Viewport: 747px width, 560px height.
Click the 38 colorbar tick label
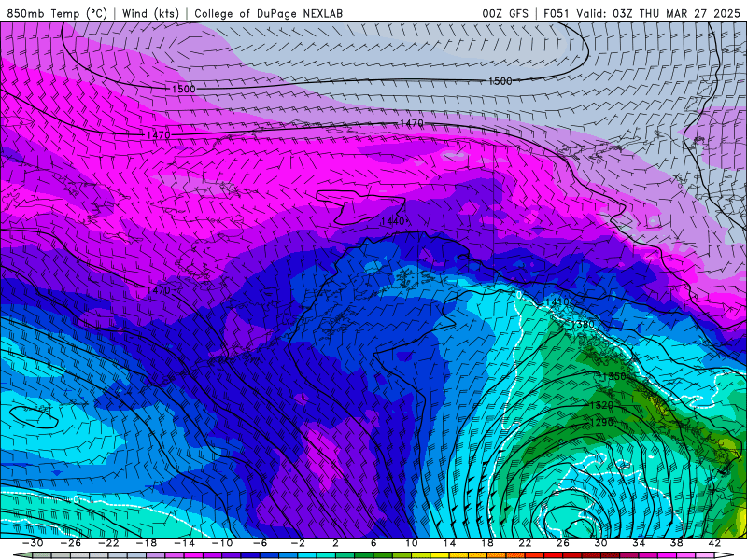click(x=676, y=543)
